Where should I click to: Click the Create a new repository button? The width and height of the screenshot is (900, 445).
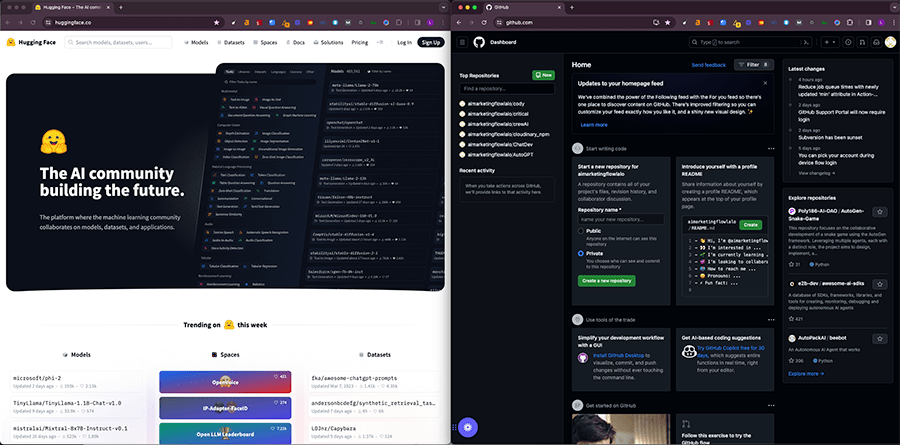[x=607, y=281]
